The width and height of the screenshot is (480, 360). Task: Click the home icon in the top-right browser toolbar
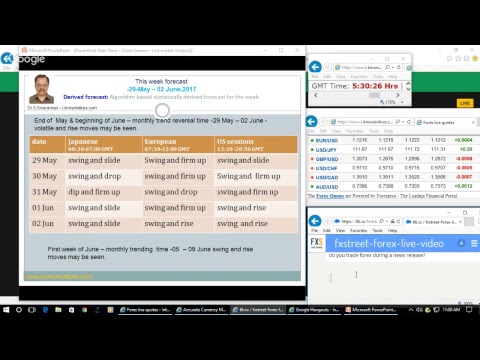point(449,58)
